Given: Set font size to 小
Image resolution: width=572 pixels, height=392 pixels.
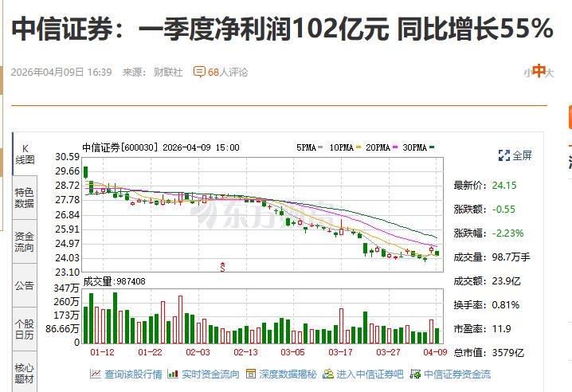Looking at the screenshot, I should click(527, 74).
